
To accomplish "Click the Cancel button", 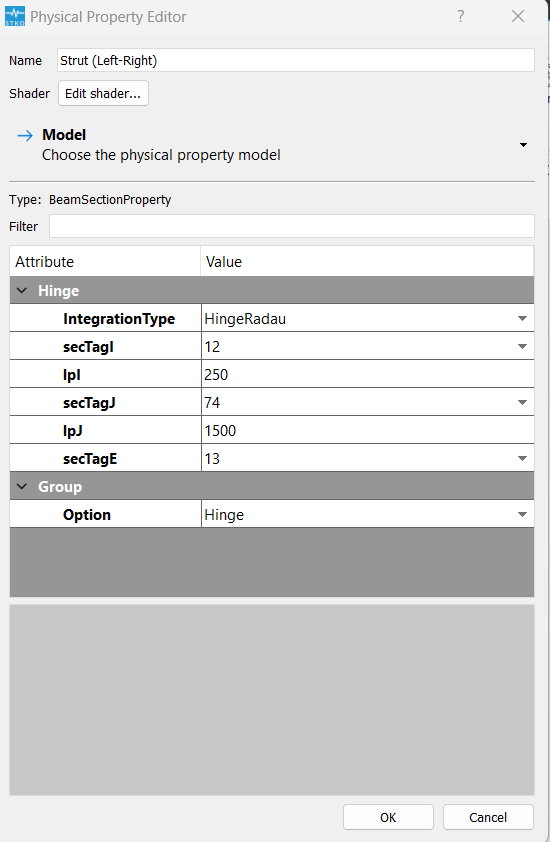I will point(488,817).
